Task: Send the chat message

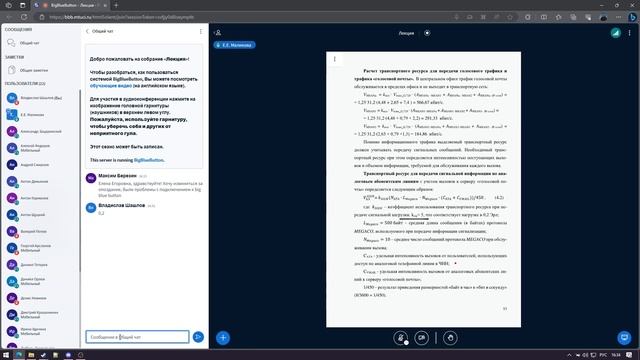Action: click(198, 337)
